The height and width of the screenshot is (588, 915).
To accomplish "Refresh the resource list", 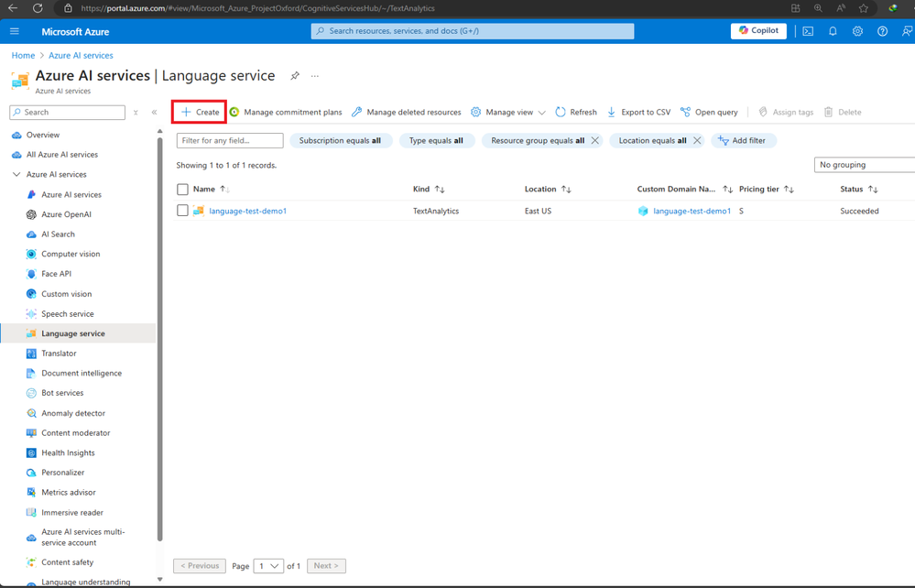I will pyautogui.click(x=576, y=112).
